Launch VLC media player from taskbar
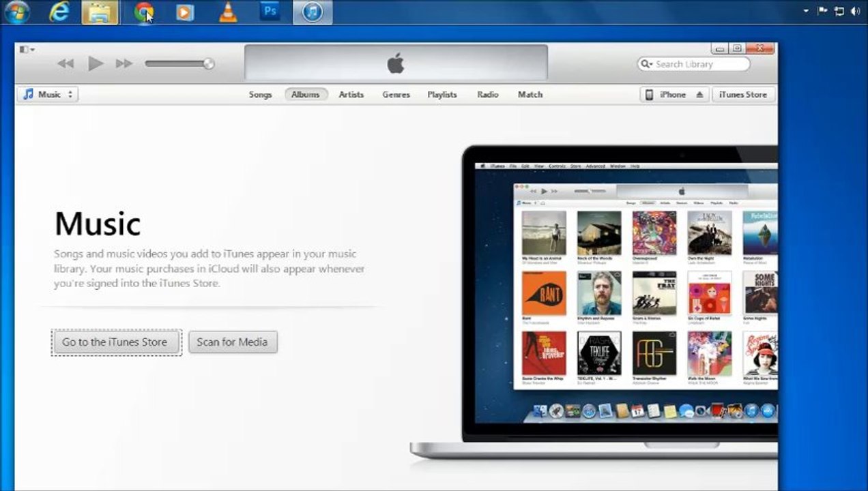The height and width of the screenshot is (491, 868). coord(228,12)
